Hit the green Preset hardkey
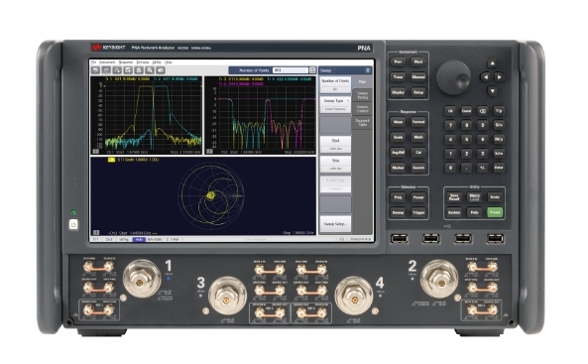The width and height of the screenshot is (588, 364). coord(495,212)
